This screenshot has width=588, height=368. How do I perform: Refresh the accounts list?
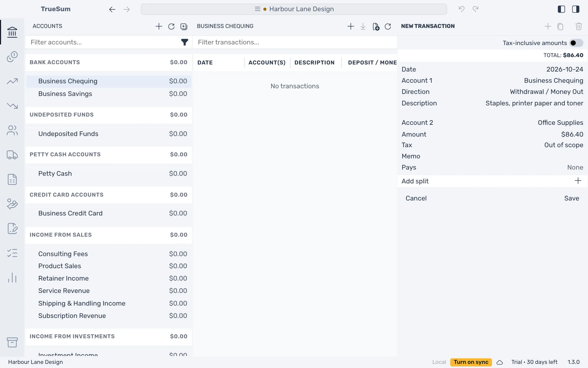click(171, 26)
